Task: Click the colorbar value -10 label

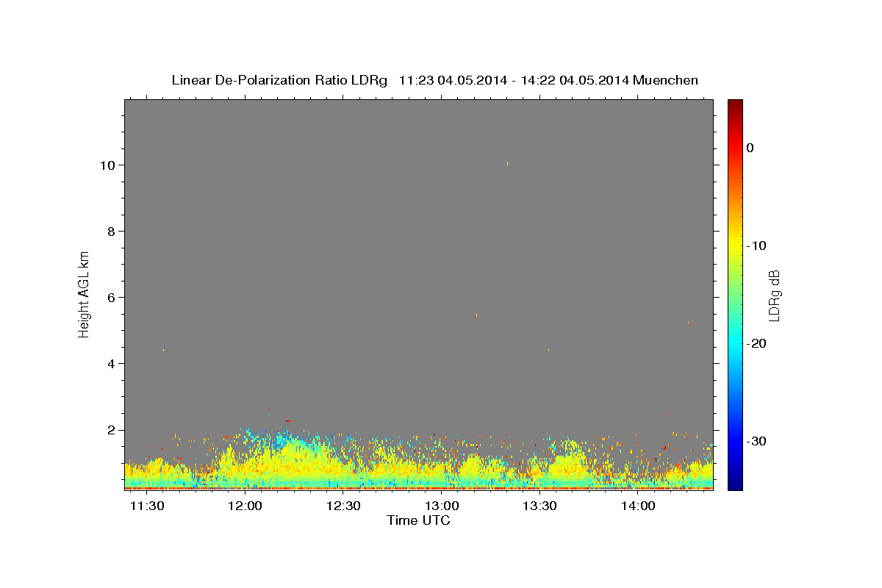Action: [756, 245]
